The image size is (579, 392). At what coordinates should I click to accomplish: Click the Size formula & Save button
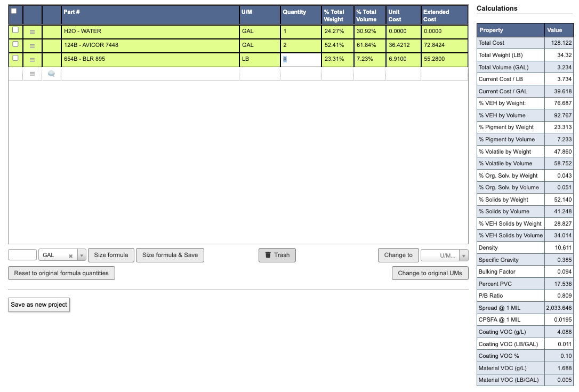(x=170, y=255)
